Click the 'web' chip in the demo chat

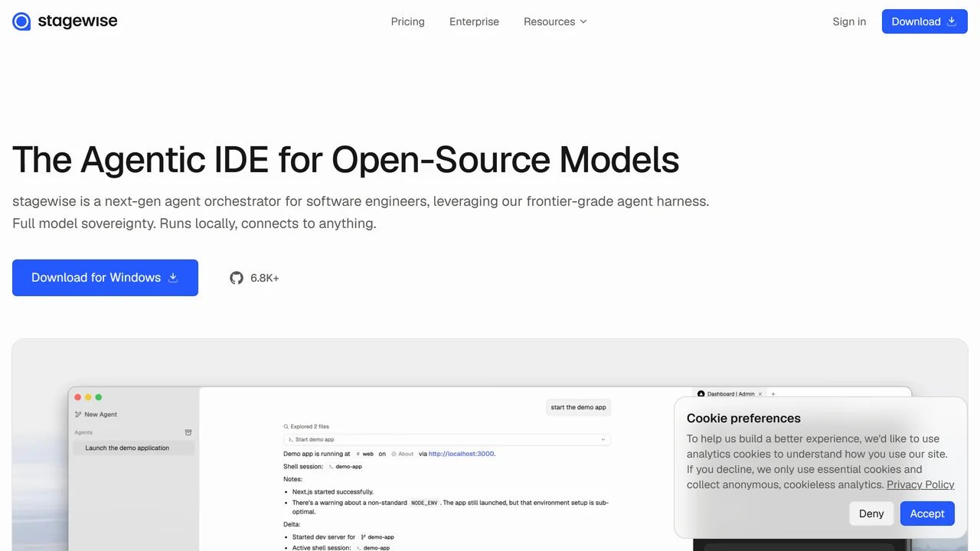click(364, 454)
